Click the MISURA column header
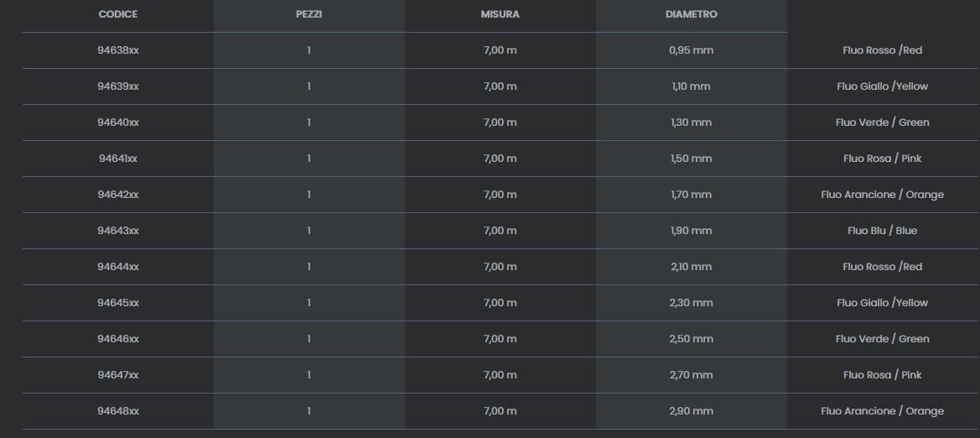980x438 pixels. pos(500,15)
